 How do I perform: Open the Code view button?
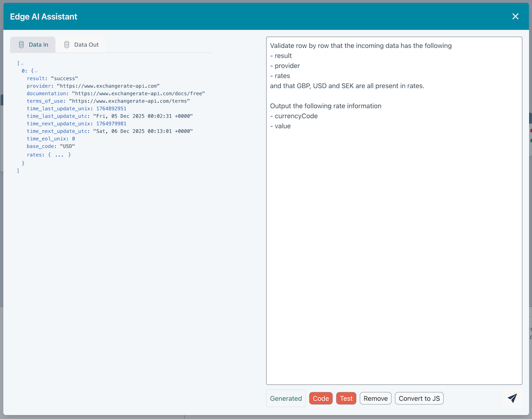[x=320, y=398]
